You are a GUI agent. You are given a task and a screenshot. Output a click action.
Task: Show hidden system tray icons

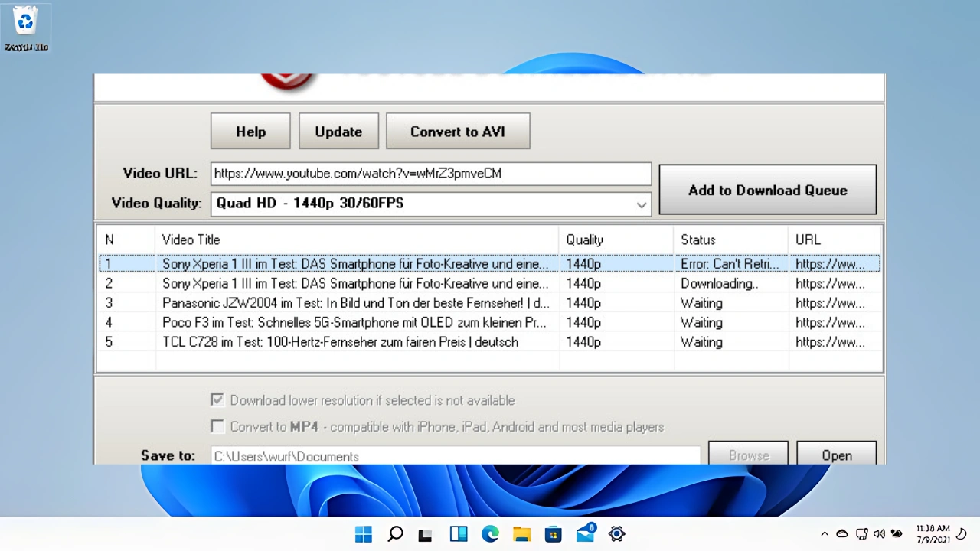(x=825, y=533)
